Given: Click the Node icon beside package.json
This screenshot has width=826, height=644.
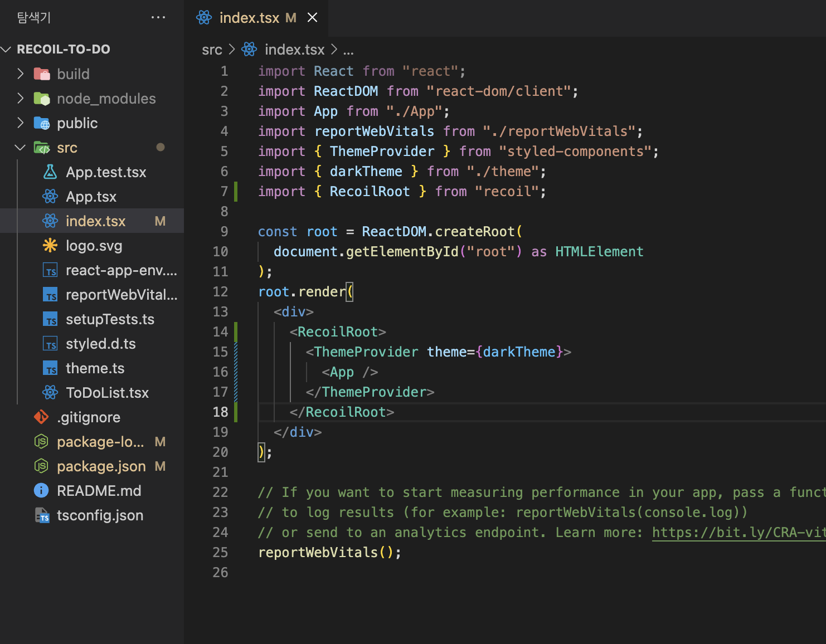Looking at the screenshot, I should [x=41, y=466].
